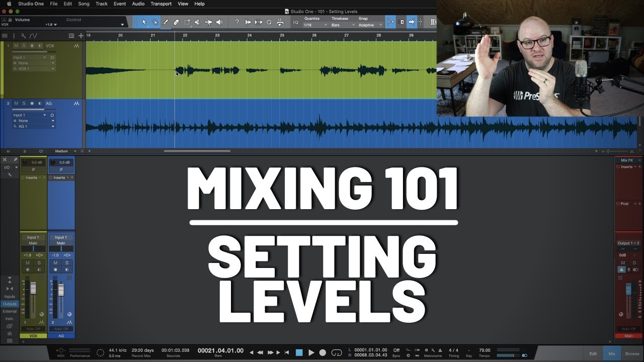Screen dimensions: 644x362
Task: Choose the Eraser tool
Action: click(x=176, y=22)
